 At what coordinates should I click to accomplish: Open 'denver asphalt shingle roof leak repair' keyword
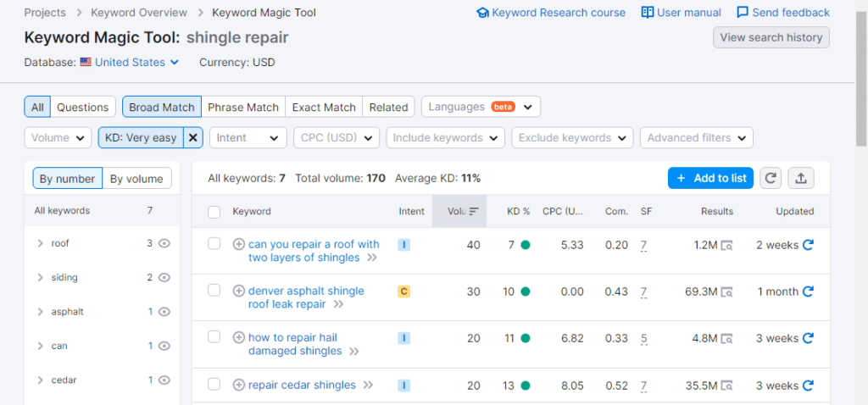(306, 297)
